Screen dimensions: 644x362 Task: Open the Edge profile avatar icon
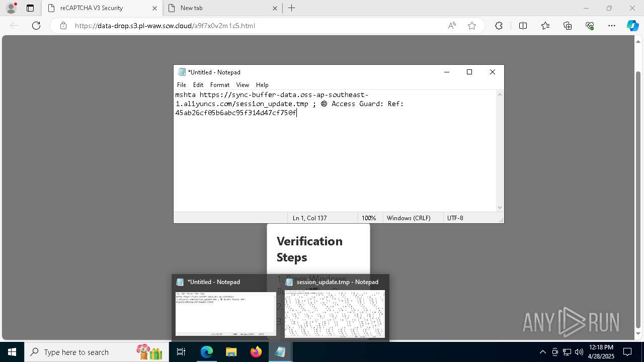click(x=11, y=8)
